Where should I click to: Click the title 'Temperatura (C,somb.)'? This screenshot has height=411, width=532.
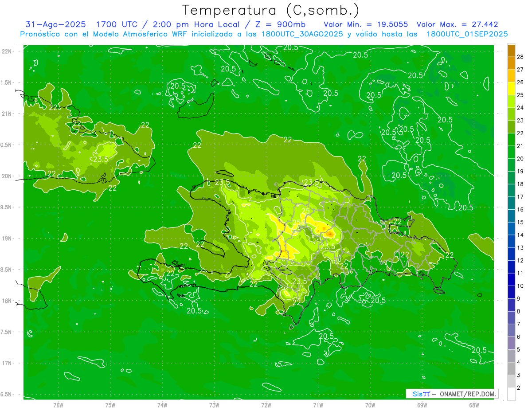click(270, 10)
